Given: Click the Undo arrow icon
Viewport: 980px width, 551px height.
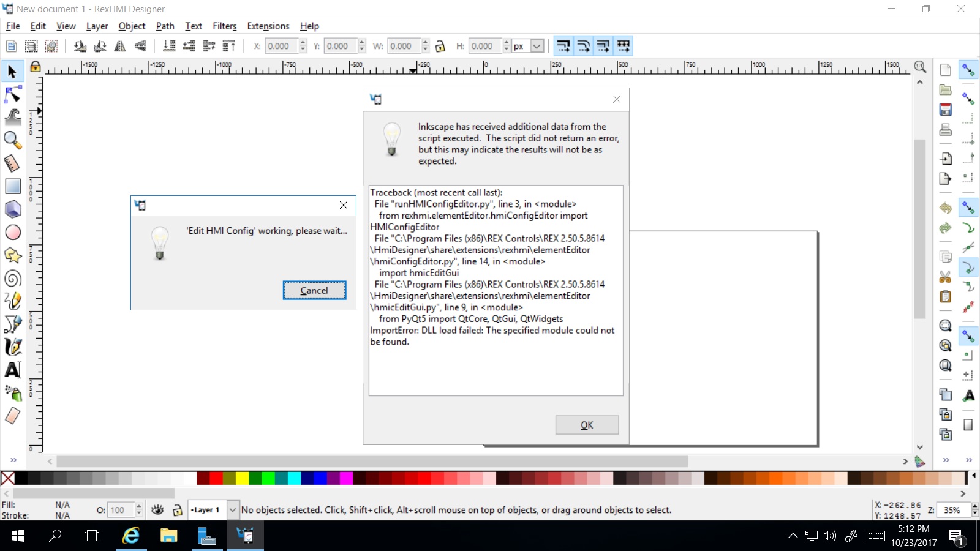Looking at the screenshot, I should pos(946,208).
